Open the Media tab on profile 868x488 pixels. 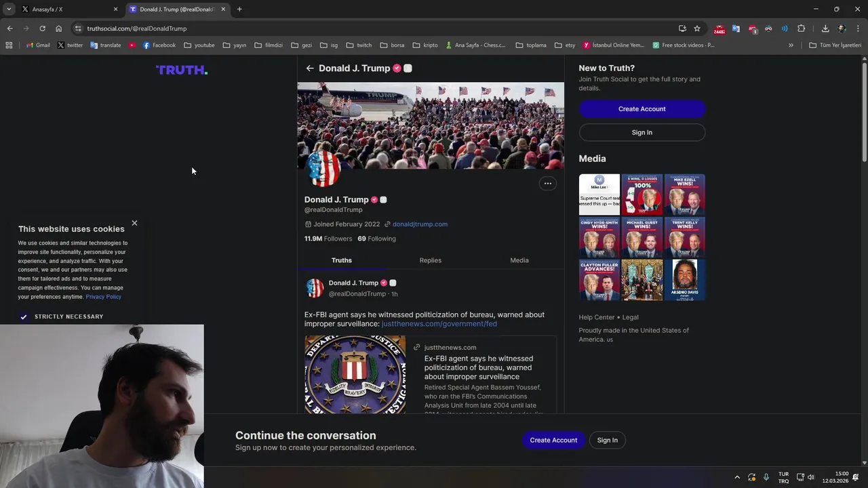[x=519, y=260]
